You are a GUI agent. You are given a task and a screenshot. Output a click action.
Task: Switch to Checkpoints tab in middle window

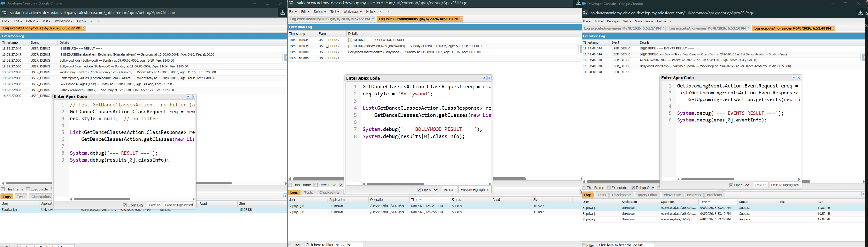click(x=330, y=193)
